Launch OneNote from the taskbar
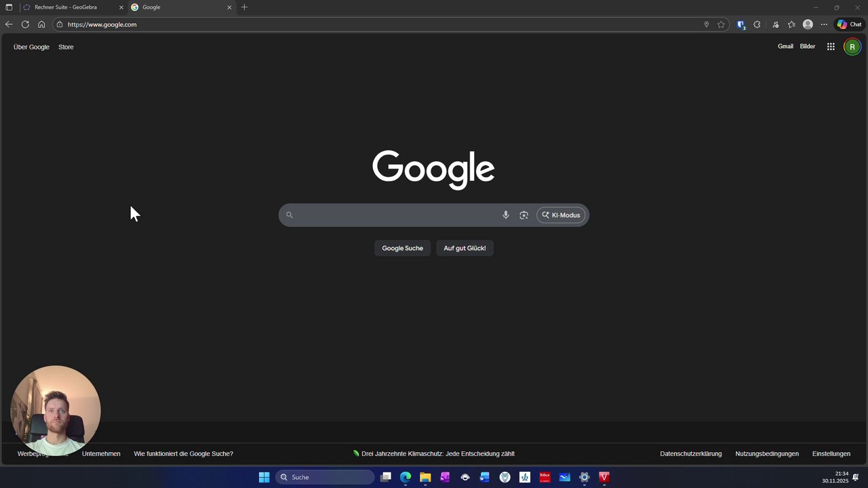Screen dimensions: 868x488 pos(445,477)
